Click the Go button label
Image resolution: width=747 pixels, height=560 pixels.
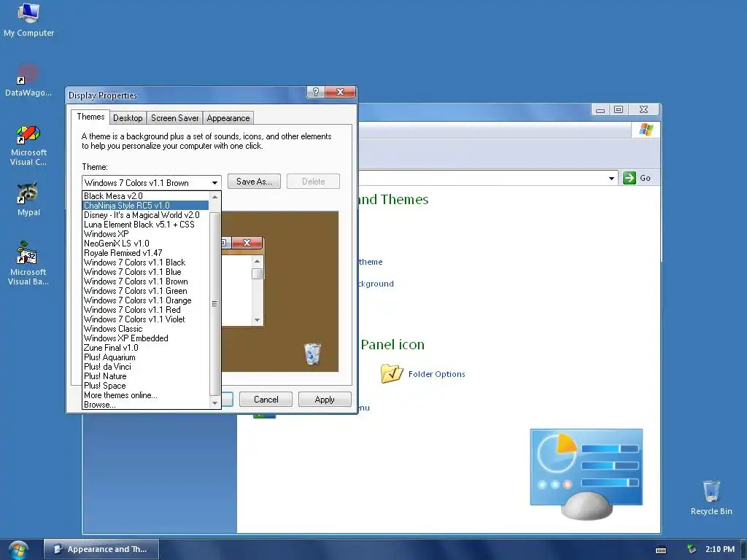(x=645, y=178)
